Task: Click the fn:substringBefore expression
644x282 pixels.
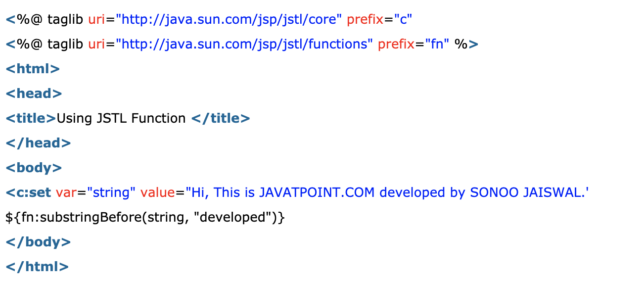Action: coord(145,217)
